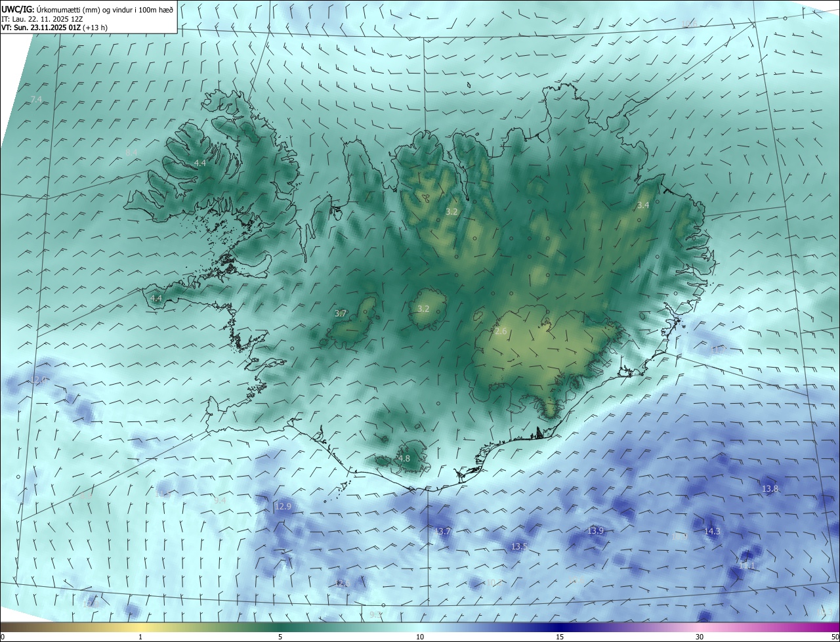Click the colorbar tick label 0

(x=3, y=637)
